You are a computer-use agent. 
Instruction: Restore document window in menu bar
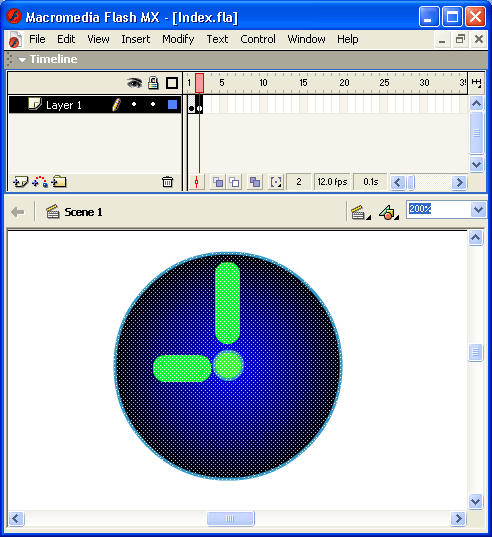(460, 39)
